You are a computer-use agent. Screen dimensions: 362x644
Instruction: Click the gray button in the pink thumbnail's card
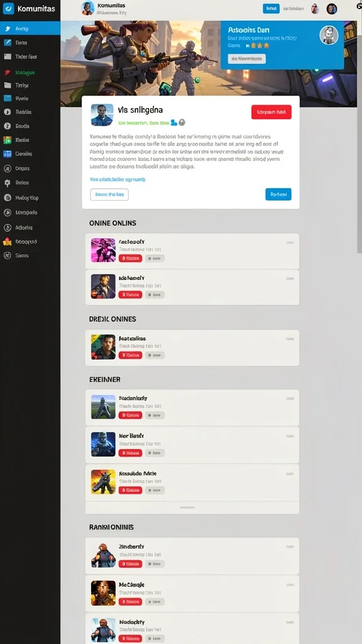155,258
